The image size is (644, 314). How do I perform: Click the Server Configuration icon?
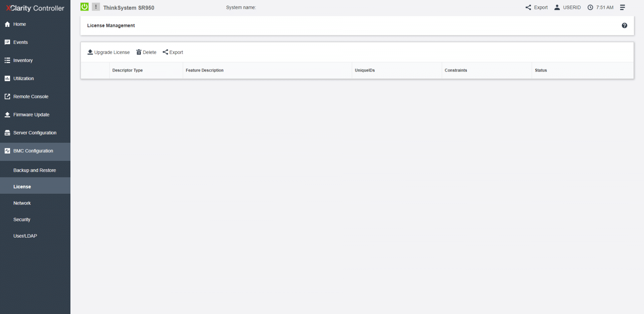click(x=7, y=133)
